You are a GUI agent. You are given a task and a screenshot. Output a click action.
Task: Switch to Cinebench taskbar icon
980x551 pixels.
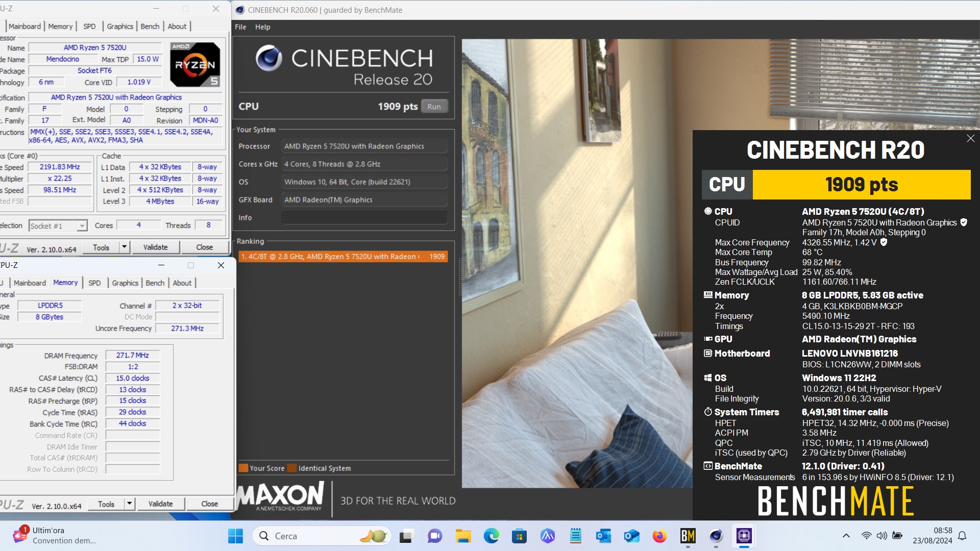716,536
